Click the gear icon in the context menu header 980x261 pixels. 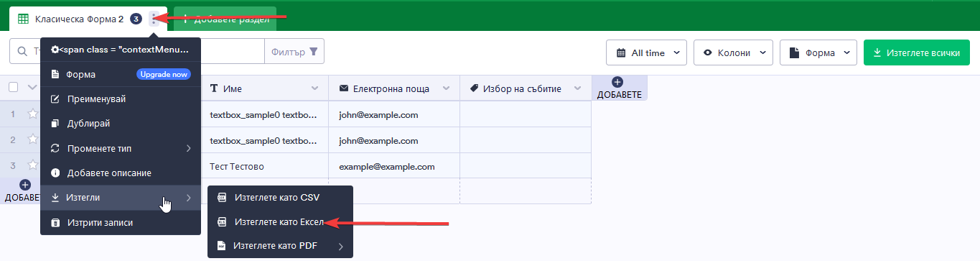point(54,50)
